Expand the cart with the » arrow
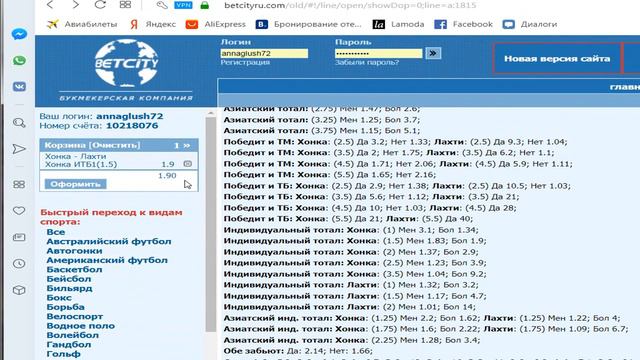The height and width of the screenshot is (360, 640). [x=187, y=145]
